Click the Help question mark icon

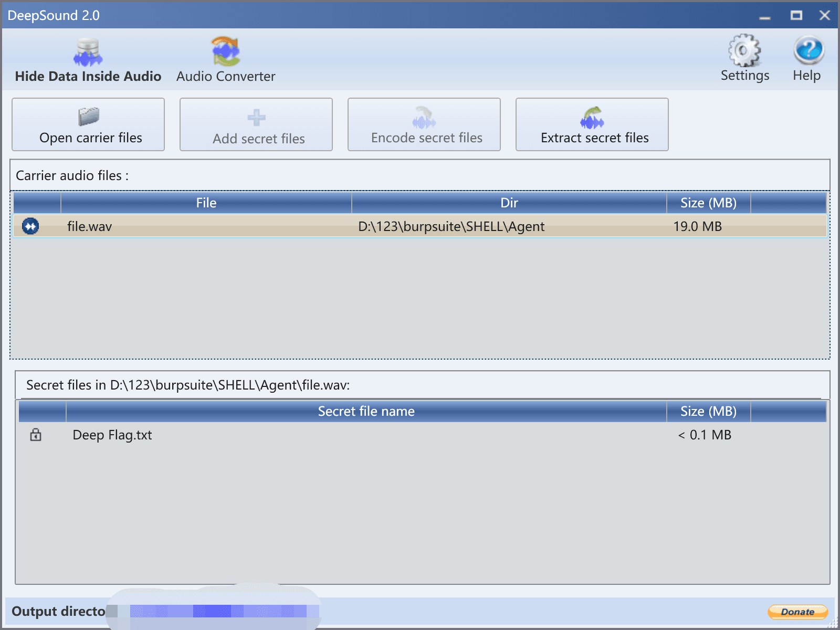pos(807,58)
